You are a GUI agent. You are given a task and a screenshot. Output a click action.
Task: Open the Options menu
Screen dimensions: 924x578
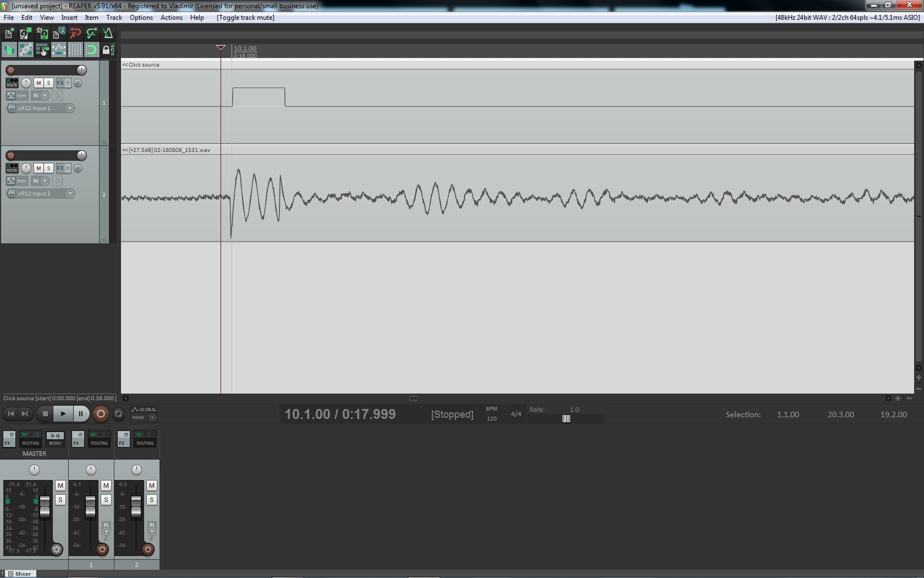click(x=141, y=18)
